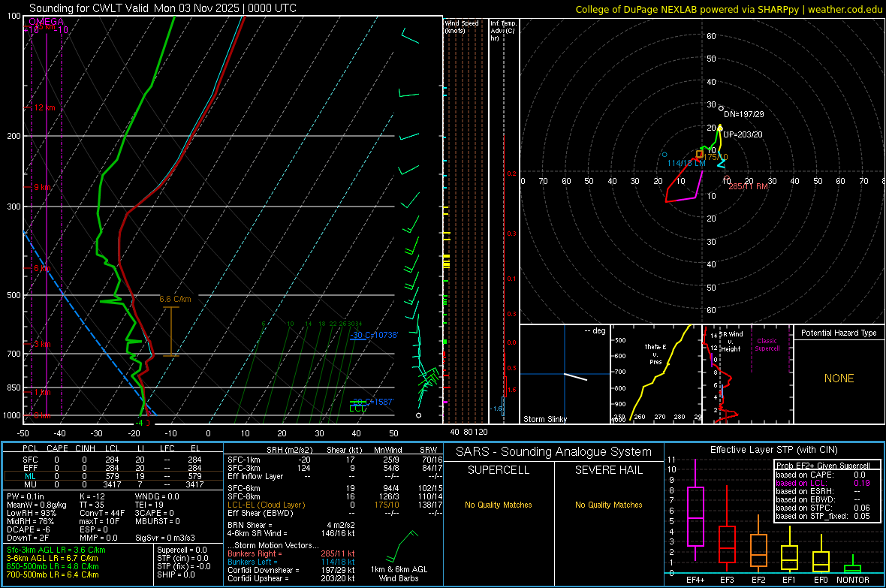Click the 6 km height marker

point(42,268)
